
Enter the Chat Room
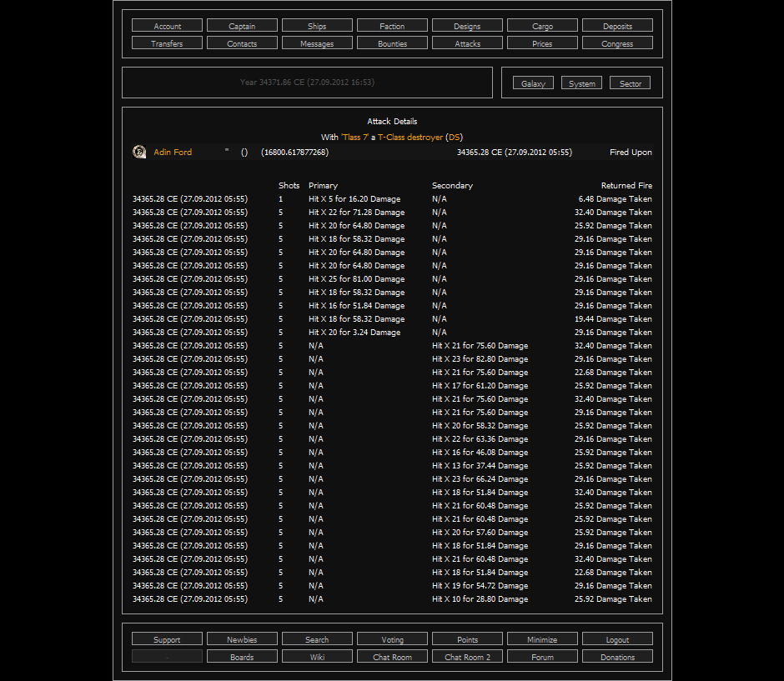pyautogui.click(x=392, y=657)
